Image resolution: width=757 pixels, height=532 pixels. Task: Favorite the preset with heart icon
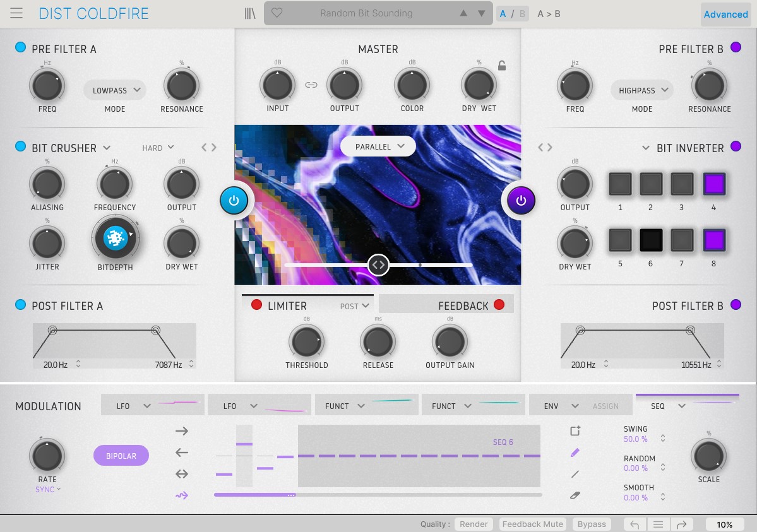(277, 13)
